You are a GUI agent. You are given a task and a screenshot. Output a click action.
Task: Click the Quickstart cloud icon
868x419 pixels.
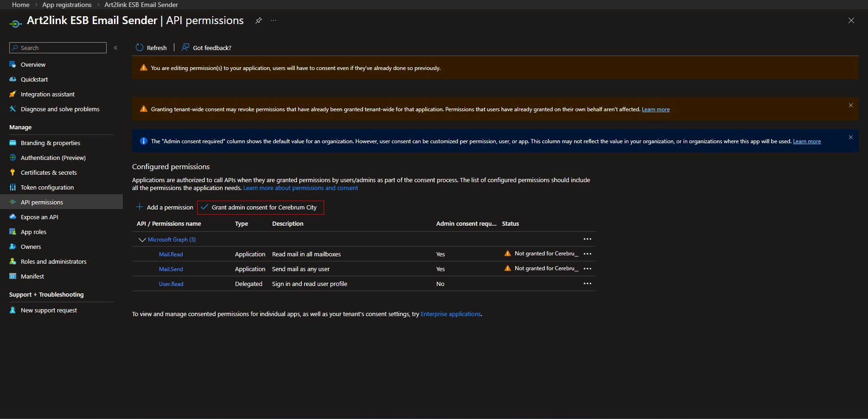click(x=13, y=79)
